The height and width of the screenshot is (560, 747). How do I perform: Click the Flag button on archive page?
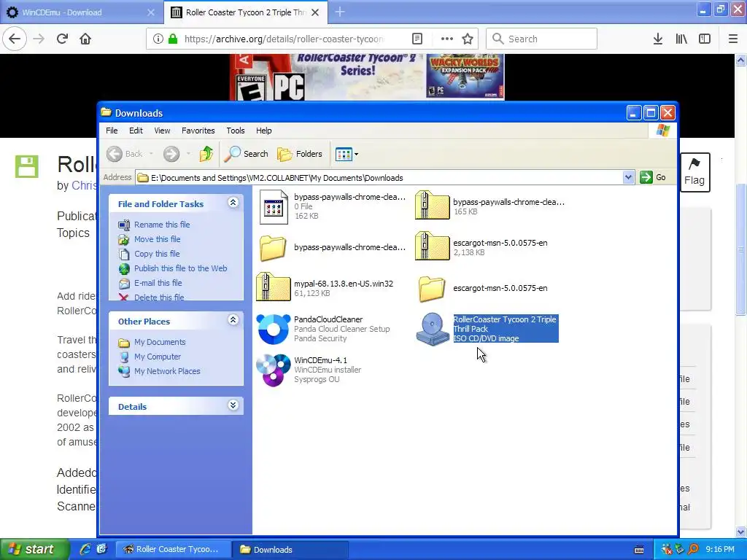pos(694,172)
